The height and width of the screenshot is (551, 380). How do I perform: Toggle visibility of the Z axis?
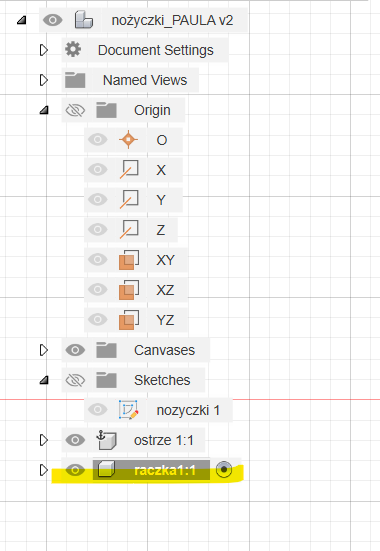tap(98, 229)
